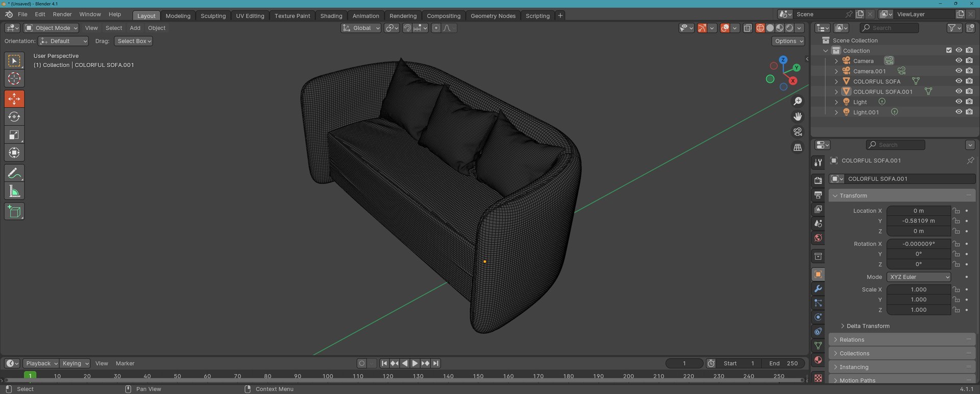This screenshot has width=980, height=394.
Task: Toggle camera view in the viewport
Action: click(797, 132)
